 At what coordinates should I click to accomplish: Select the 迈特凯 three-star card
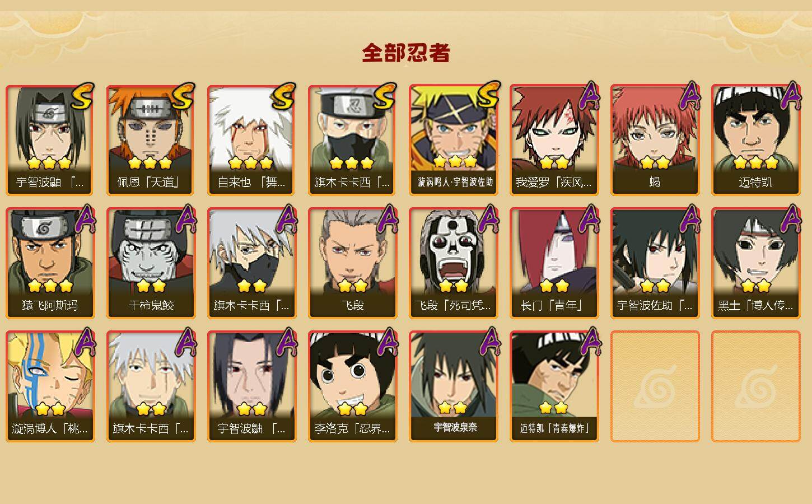755,140
